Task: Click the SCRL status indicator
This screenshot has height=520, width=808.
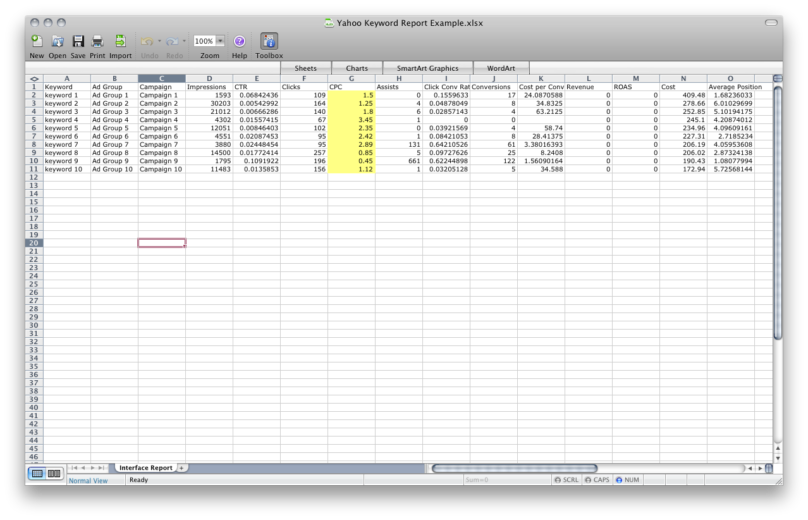Action: tap(566, 480)
